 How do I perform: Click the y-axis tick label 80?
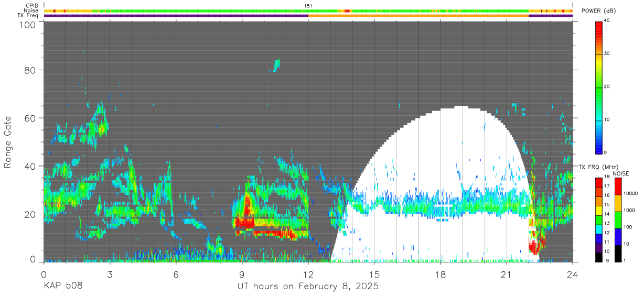tap(30, 70)
